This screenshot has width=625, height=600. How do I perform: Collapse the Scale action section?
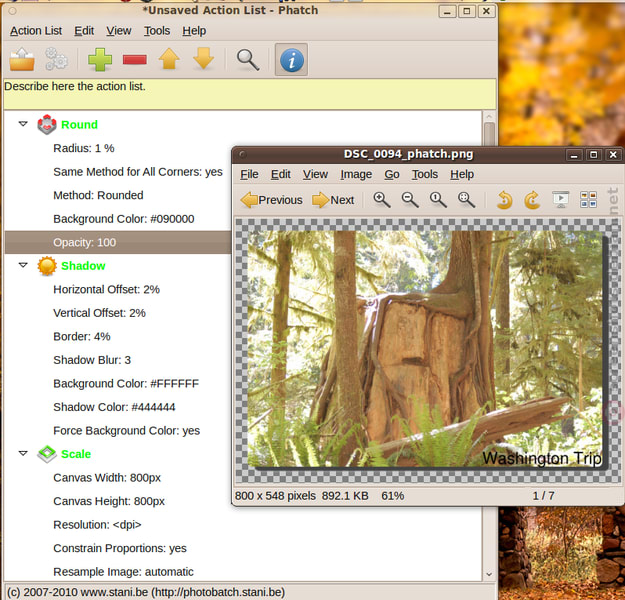23,454
